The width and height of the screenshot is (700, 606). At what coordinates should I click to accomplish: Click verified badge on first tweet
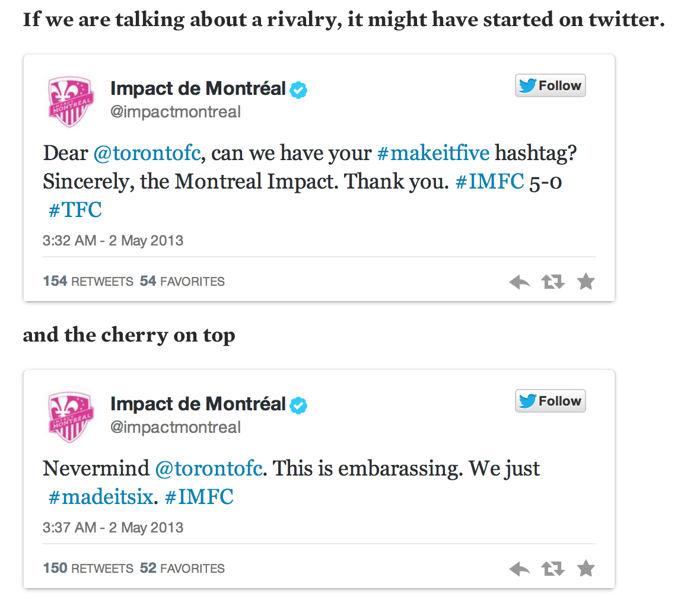298,90
